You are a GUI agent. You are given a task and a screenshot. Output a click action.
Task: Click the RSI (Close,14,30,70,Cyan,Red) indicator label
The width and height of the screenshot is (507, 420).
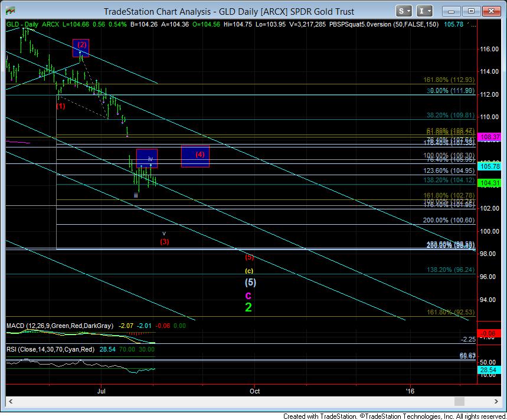click(x=50, y=349)
